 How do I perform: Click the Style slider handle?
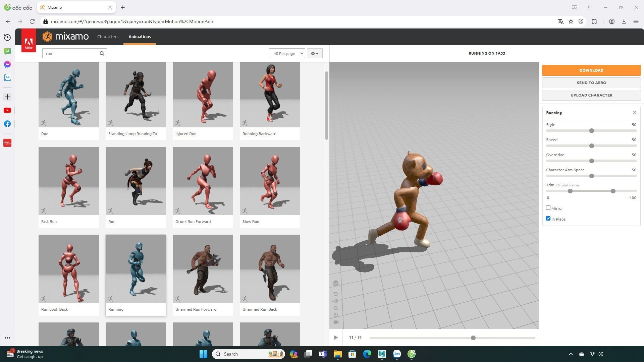click(x=592, y=131)
